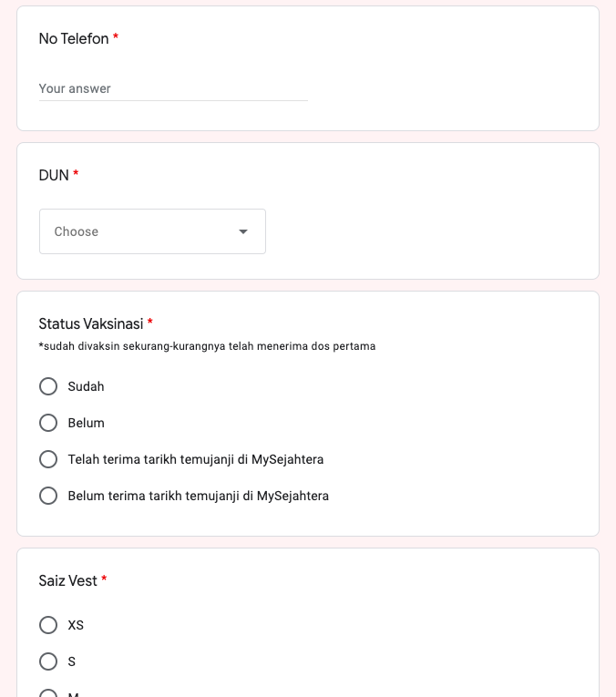Click the "Status Vaksinasi" question heading
This screenshot has width=616, height=697.
point(90,323)
